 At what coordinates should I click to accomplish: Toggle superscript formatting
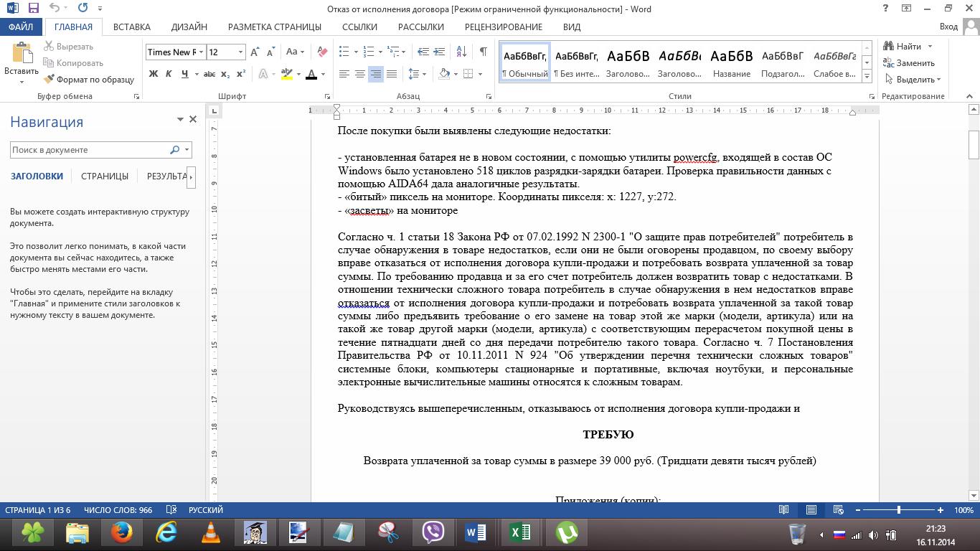241,74
